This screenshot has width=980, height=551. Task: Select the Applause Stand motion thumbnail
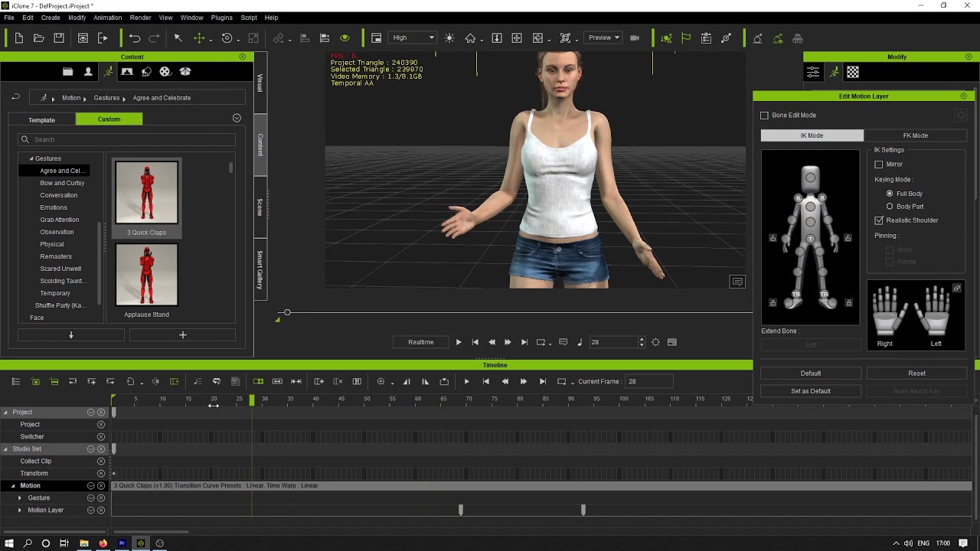point(146,275)
